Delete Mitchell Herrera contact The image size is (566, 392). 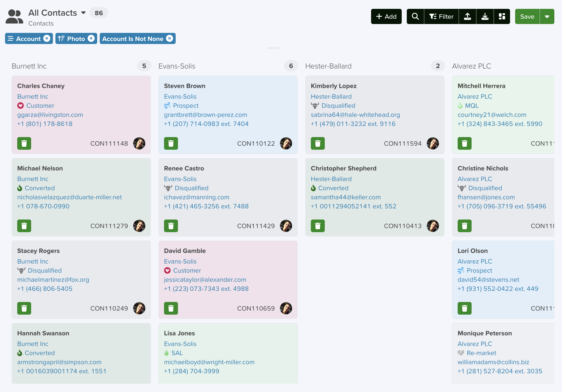point(464,143)
